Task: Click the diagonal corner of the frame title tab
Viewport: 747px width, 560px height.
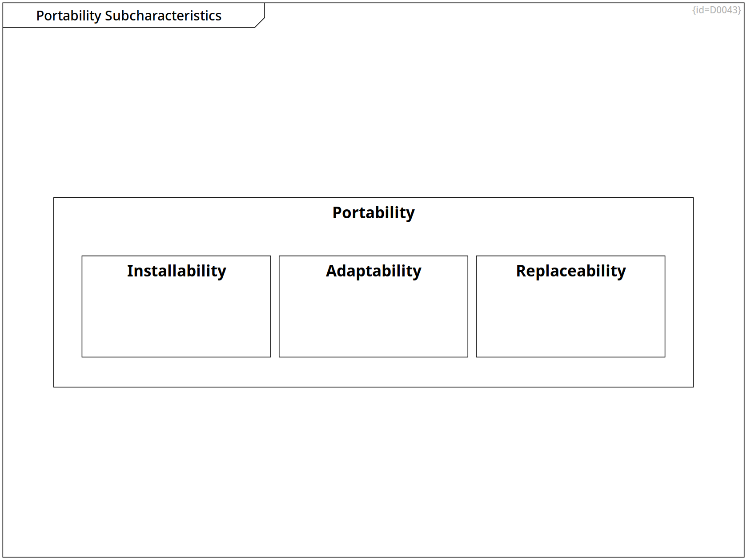Action: [260, 23]
